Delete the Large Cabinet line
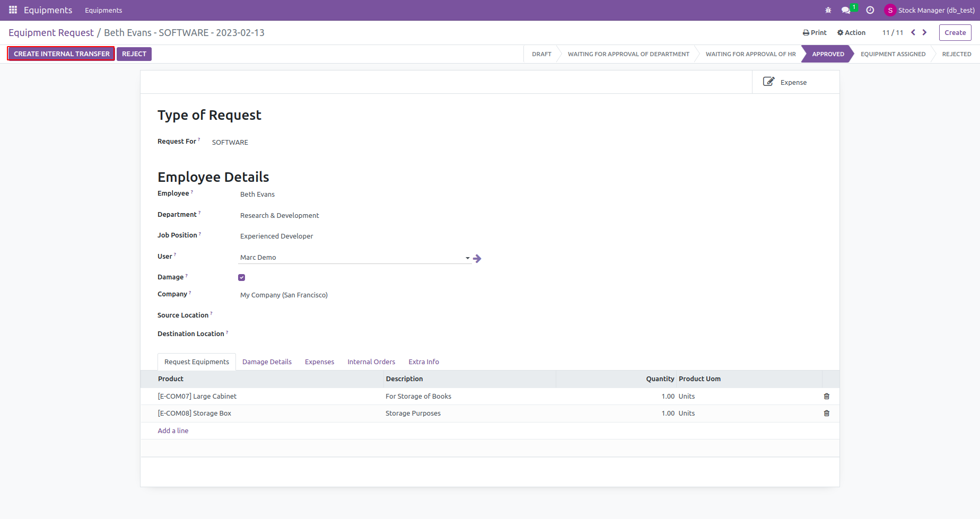The image size is (980, 519). 826,396
